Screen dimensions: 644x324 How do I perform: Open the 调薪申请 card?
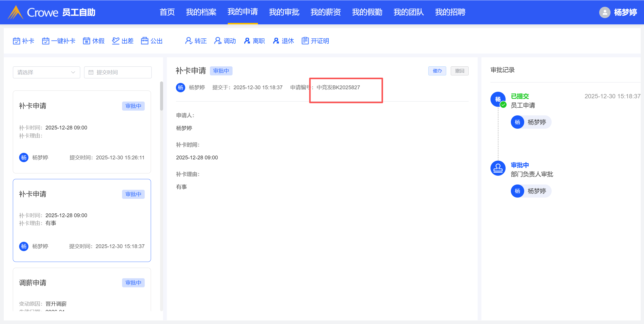point(82,289)
